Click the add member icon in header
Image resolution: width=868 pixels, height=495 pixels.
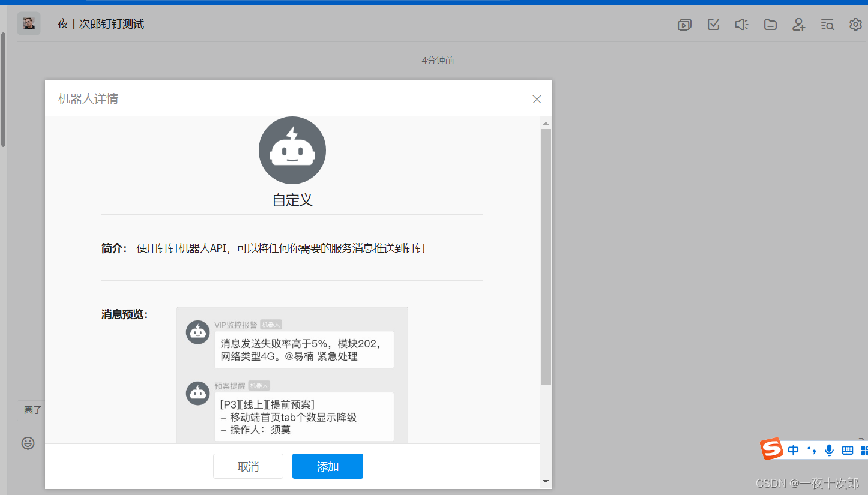point(798,25)
